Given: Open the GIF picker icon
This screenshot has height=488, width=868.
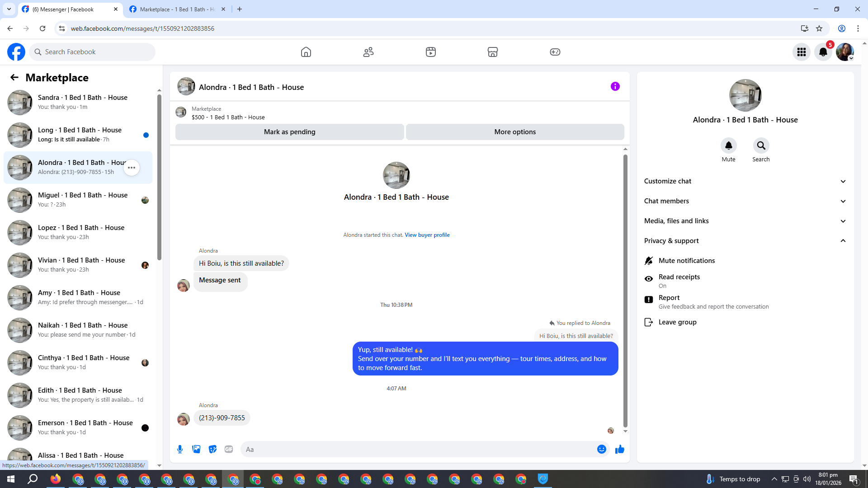Looking at the screenshot, I should pos(229,449).
